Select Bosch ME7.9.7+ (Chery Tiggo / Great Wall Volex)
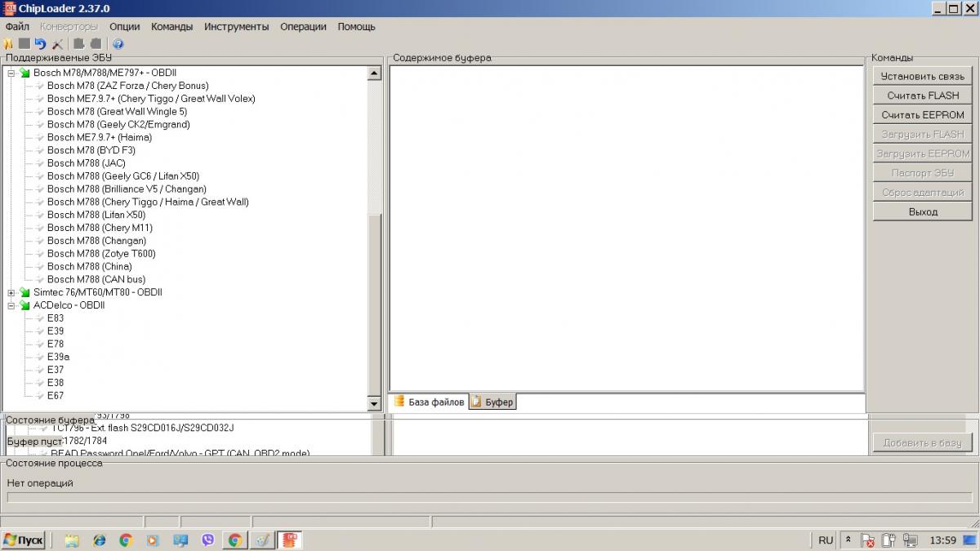 click(151, 99)
